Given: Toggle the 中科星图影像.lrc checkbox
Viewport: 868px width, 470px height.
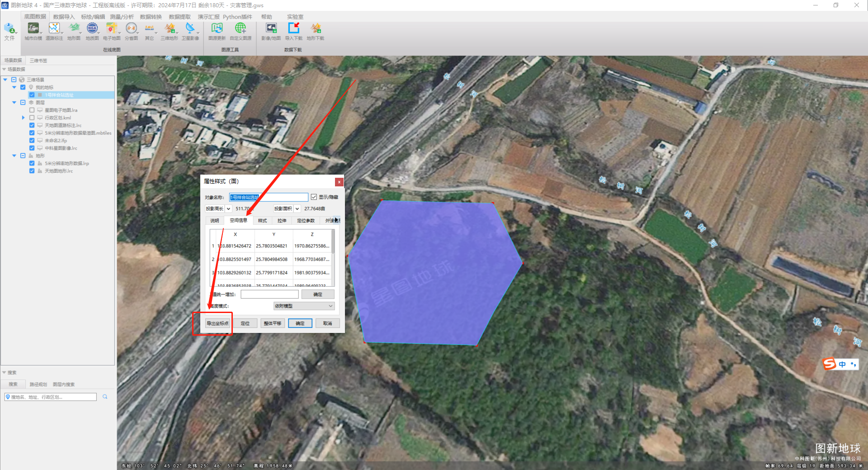Looking at the screenshot, I should pos(32,148).
